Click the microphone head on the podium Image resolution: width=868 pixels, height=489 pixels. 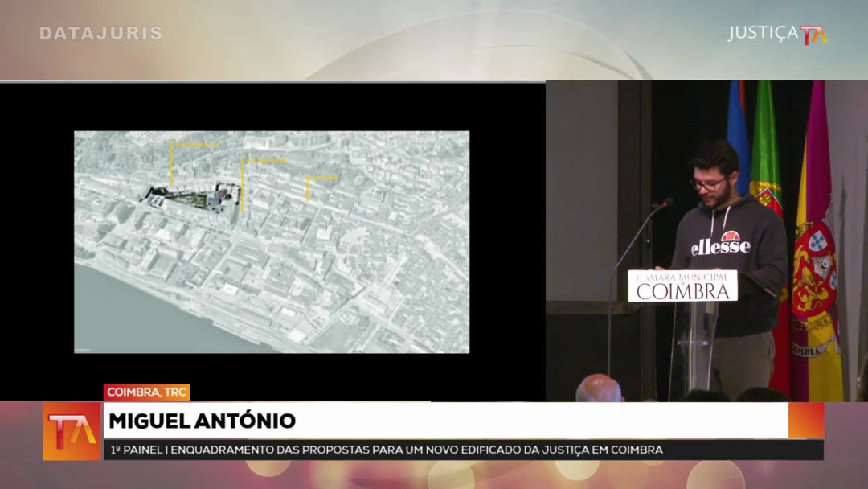(666, 203)
